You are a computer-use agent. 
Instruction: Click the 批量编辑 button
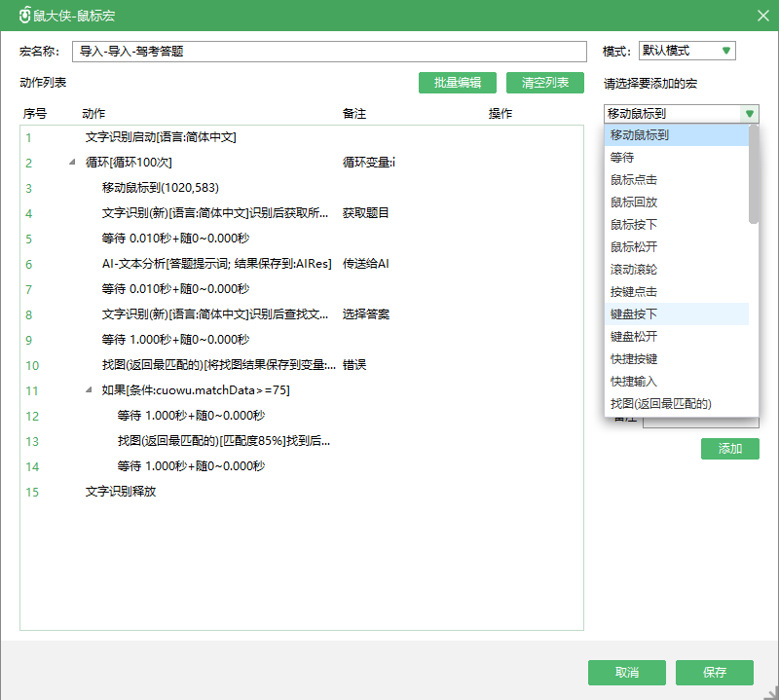pos(457,83)
